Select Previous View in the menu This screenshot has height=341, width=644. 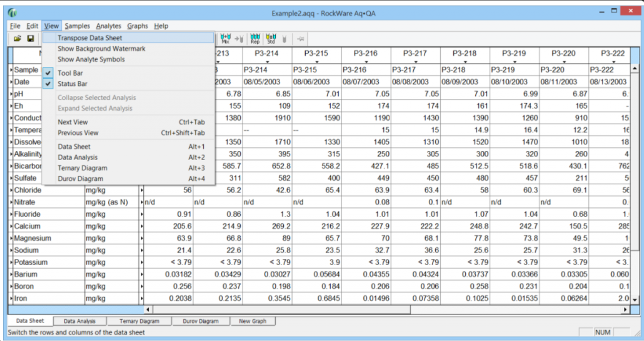point(129,133)
